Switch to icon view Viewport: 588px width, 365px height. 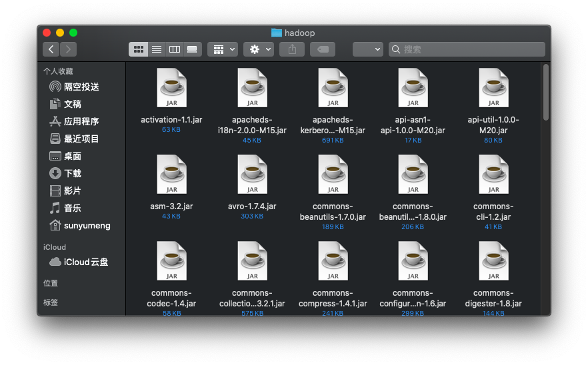(139, 49)
